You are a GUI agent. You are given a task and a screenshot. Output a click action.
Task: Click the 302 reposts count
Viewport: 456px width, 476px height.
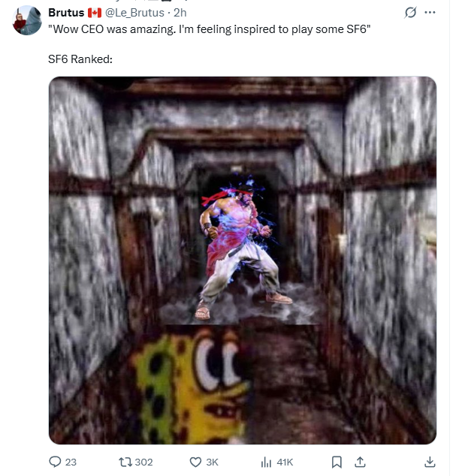(143, 462)
